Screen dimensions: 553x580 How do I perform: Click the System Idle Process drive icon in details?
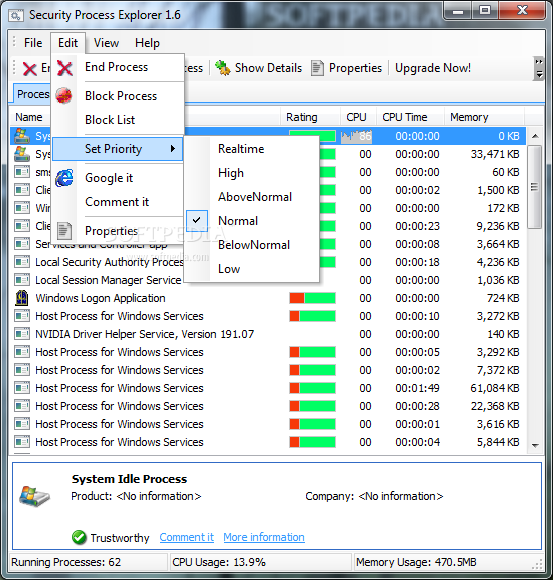point(34,496)
